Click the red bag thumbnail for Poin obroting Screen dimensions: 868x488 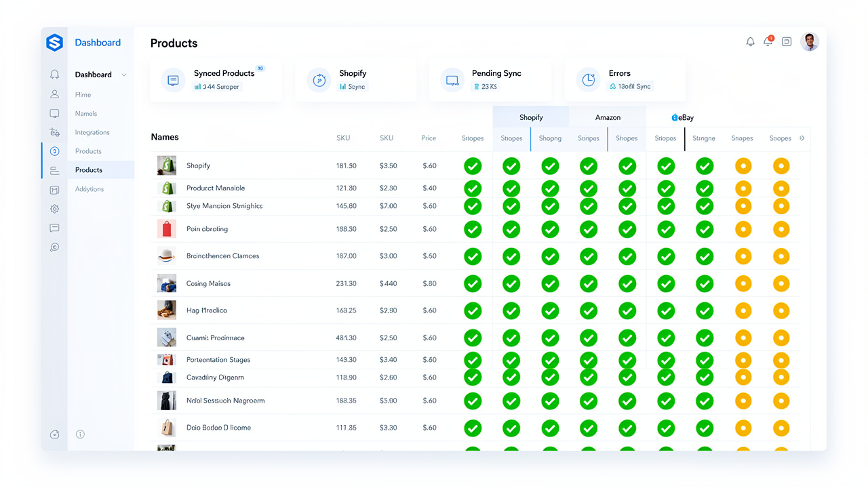[x=167, y=228]
